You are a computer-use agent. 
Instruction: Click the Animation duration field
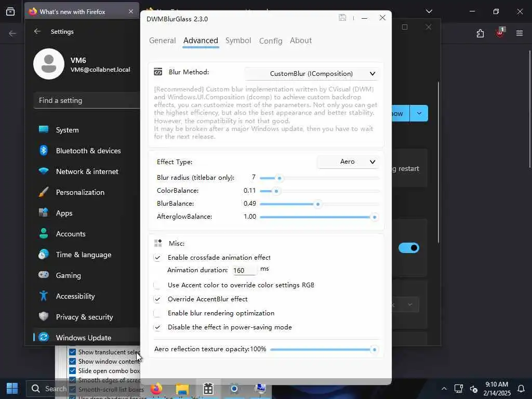245,270
